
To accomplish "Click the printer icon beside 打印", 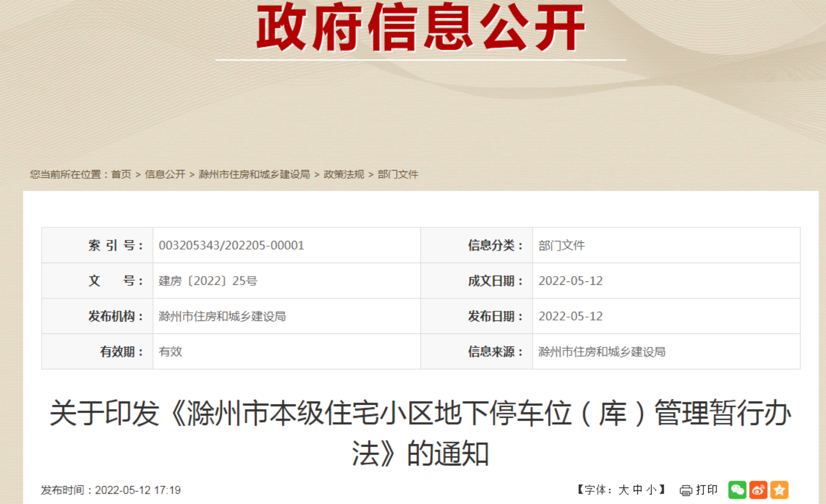I will click(686, 491).
